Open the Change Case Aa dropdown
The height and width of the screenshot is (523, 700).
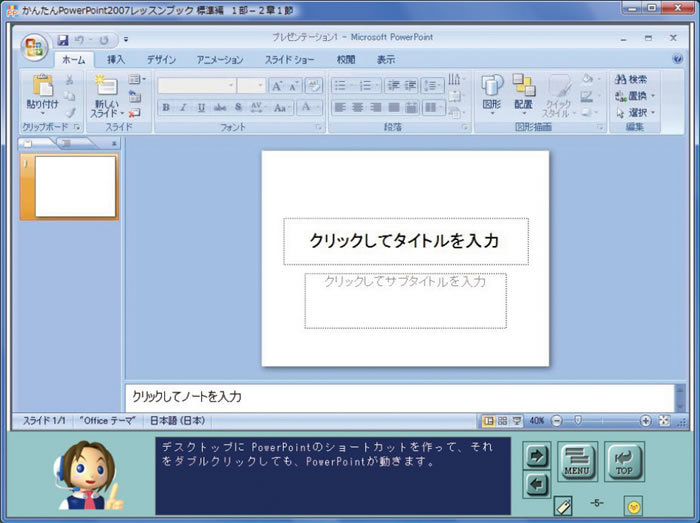point(282,107)
